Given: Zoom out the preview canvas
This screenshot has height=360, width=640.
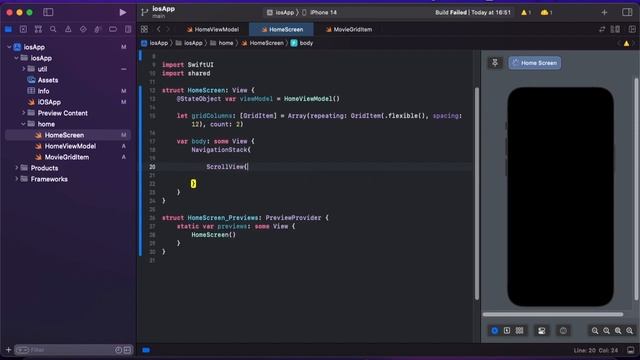Looking at the screenshot, I should coord(595,331).
